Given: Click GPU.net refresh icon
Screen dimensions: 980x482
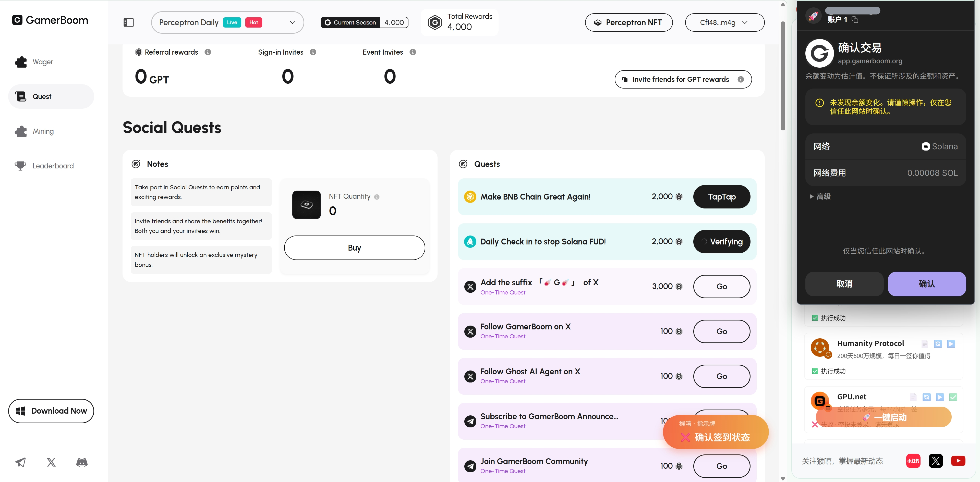Looking at the screenshot, I should click(x=926, y=397).
